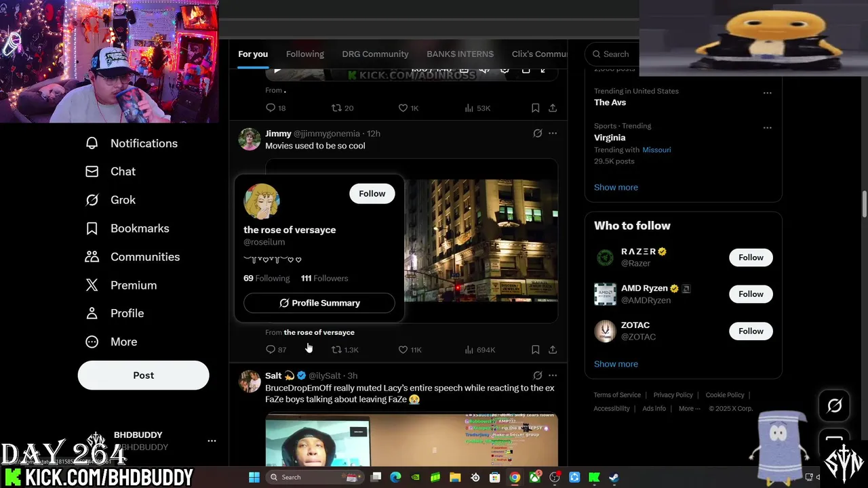Screen dimensions: 868x488
Task: Switch to the Following tab
Action: coord(305,54)
